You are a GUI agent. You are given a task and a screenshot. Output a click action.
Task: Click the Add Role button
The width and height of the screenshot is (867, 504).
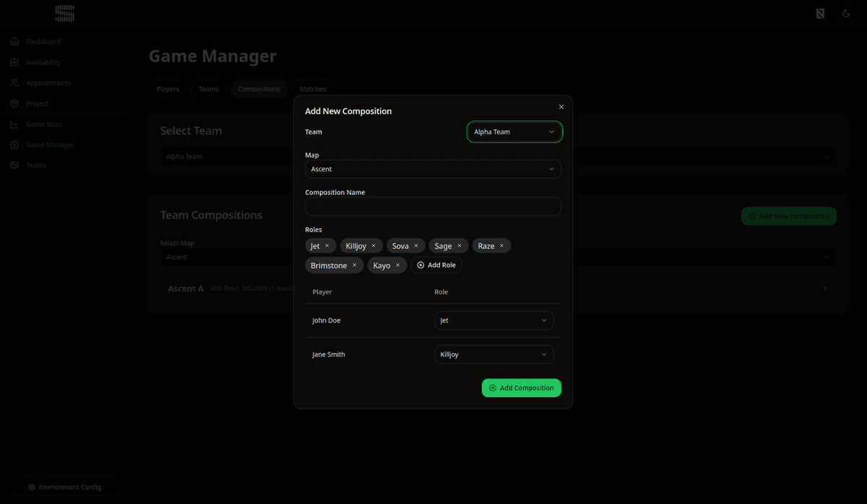pyautogui.click(x=436, y=265)
